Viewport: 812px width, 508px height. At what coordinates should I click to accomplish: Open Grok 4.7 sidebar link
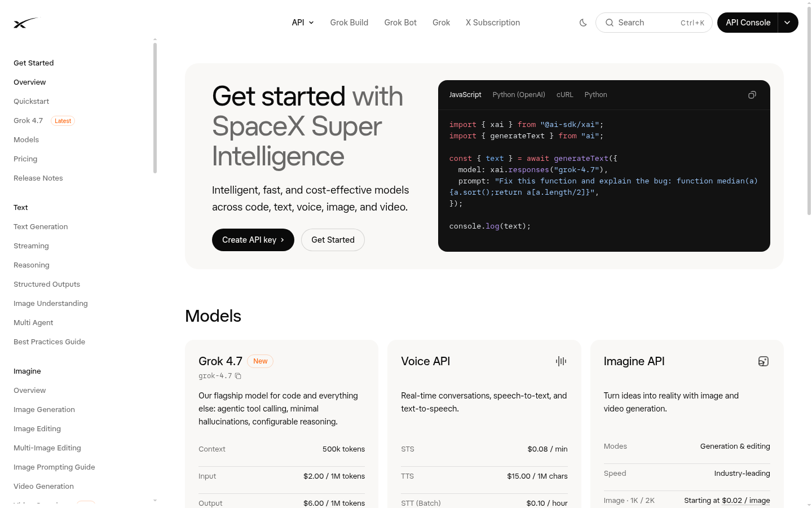28,121
